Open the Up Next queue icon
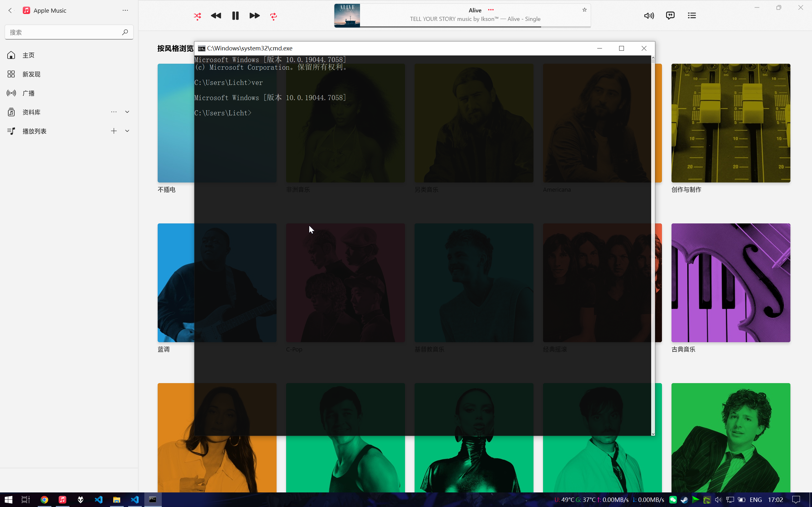Image resolution: width=812 pixels, height=507 pixels. click(692, 16)
